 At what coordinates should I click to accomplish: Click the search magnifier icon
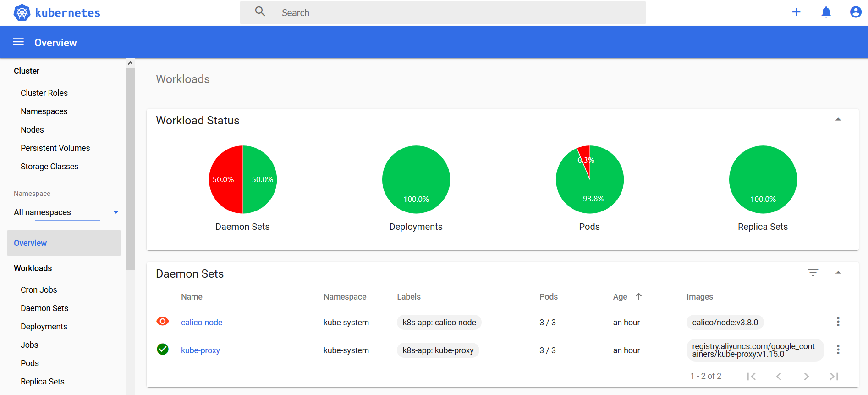[260, 11]
